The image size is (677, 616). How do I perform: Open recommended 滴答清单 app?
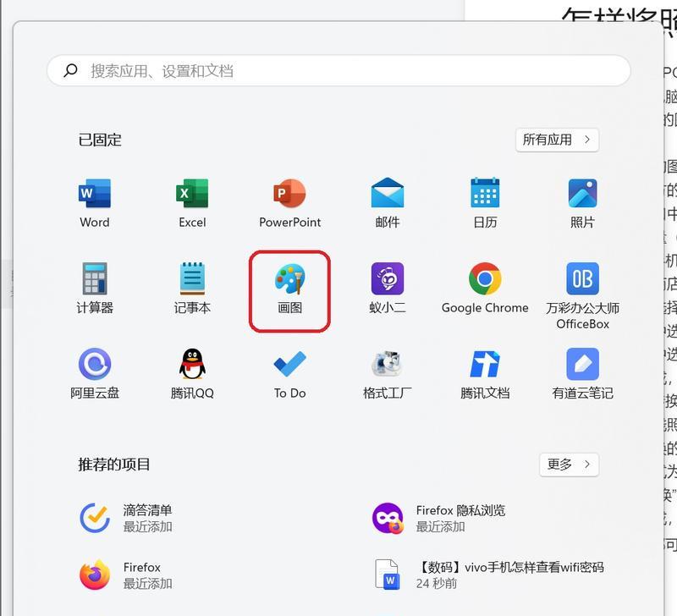pos(126,518)
